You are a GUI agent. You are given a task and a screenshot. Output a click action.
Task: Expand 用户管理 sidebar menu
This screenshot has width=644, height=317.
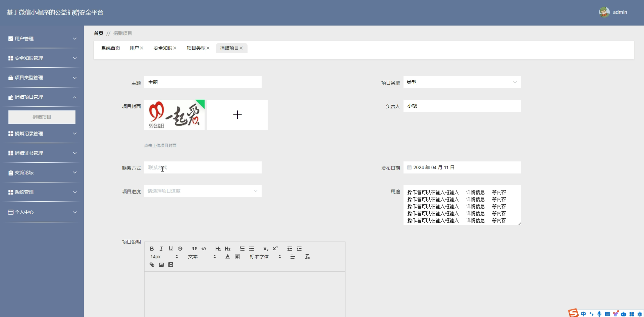[42, 39]
